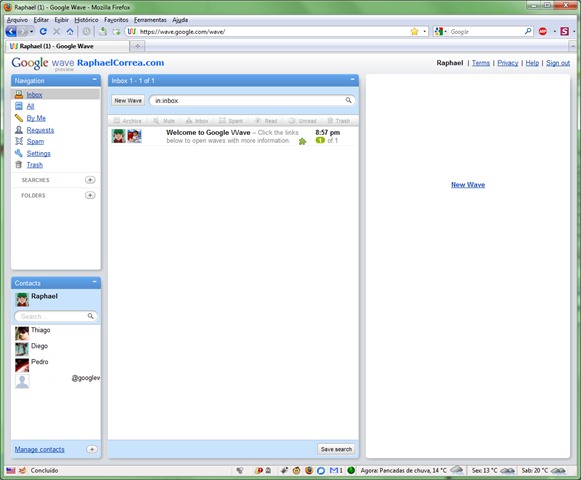Minimize the Inbox panel

pos(352,79)
